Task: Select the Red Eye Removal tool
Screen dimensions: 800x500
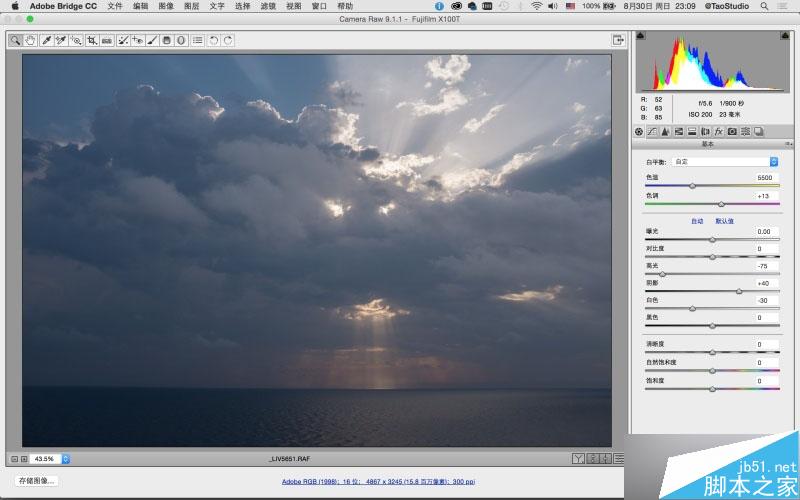Action: (x=137, y=40)
